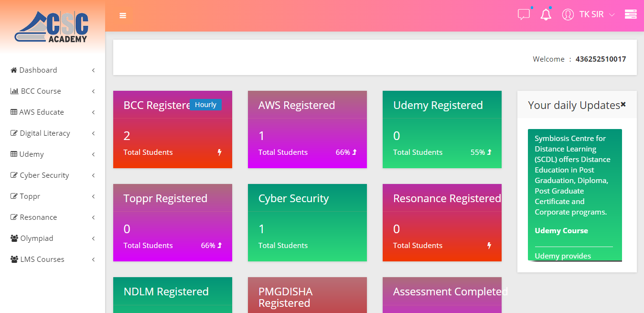Open the right panel server icon
This screenshot has width=644, height=313.
tap(631, 14)
